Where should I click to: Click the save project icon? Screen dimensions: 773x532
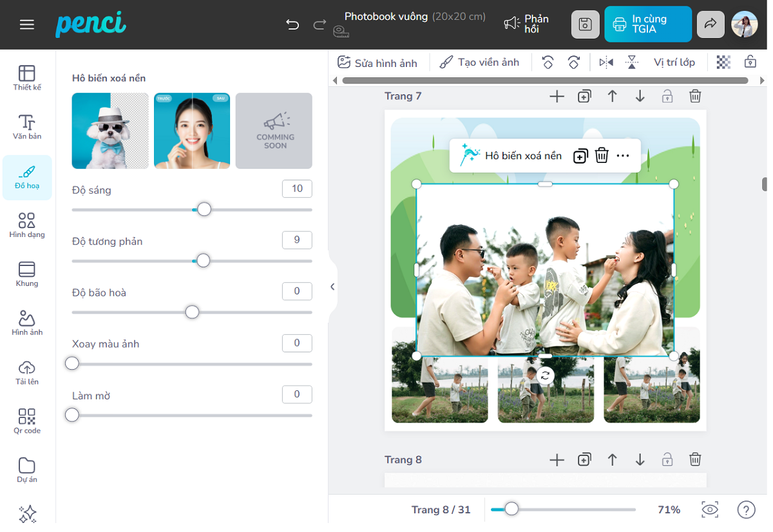coord(585,24)
